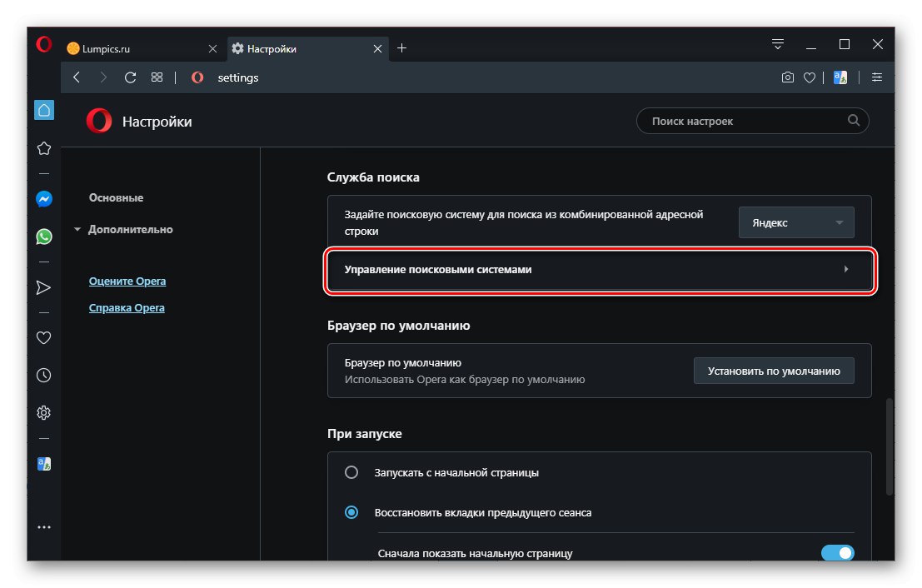Collapse the "Дополнительно" settings section
922x588 pixels.
pyautogui.click(x=123, y=229)
